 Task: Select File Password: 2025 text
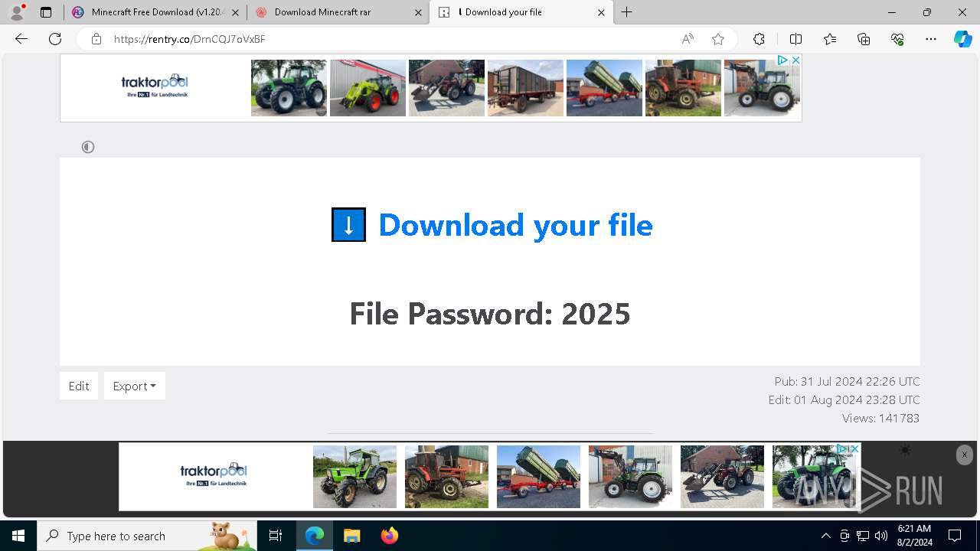pos(490,314)
